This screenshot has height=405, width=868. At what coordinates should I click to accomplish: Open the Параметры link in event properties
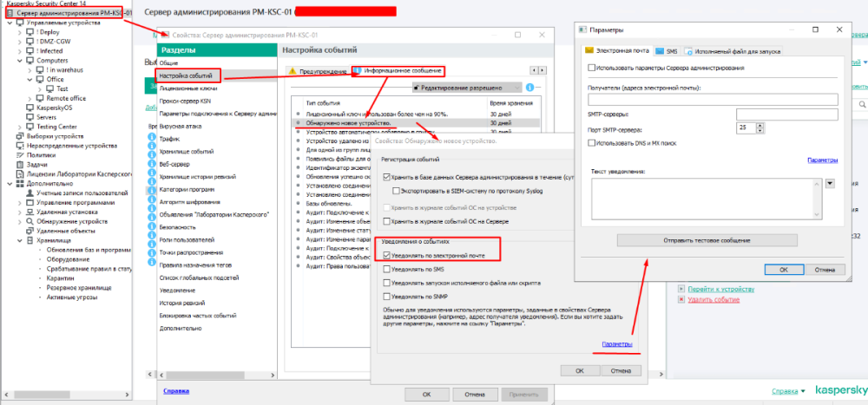[x=616, y=344]
